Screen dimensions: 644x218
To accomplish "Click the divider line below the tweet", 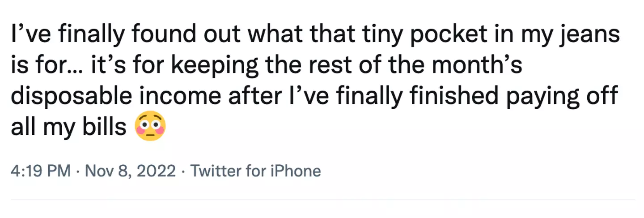I will point(322,200).
